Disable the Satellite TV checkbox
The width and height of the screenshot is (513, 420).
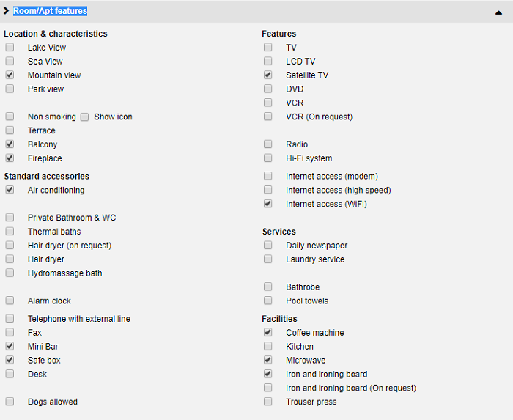click(x=268, y=75)
